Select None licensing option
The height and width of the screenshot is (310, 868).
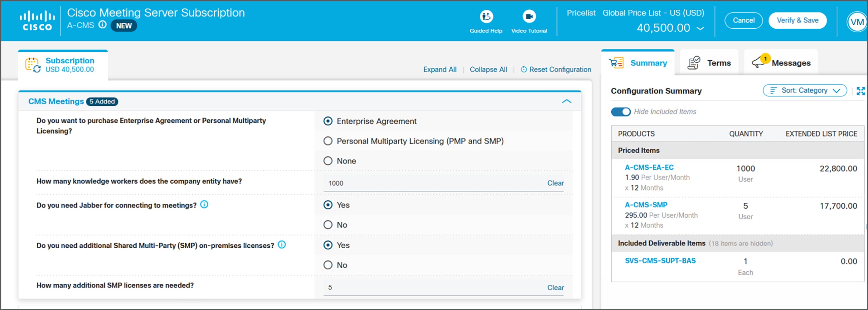(328, 161)
